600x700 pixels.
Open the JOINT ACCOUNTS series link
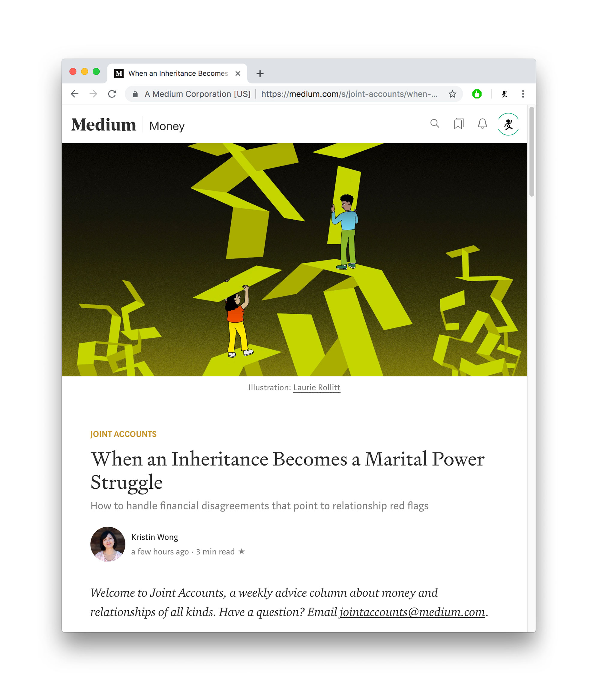(x=123, y=434)
